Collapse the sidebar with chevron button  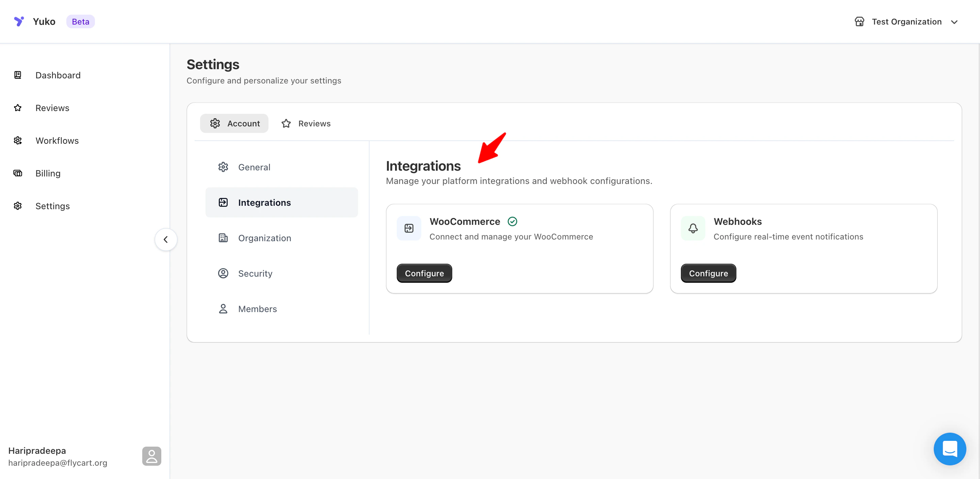[x=165, y=239]
